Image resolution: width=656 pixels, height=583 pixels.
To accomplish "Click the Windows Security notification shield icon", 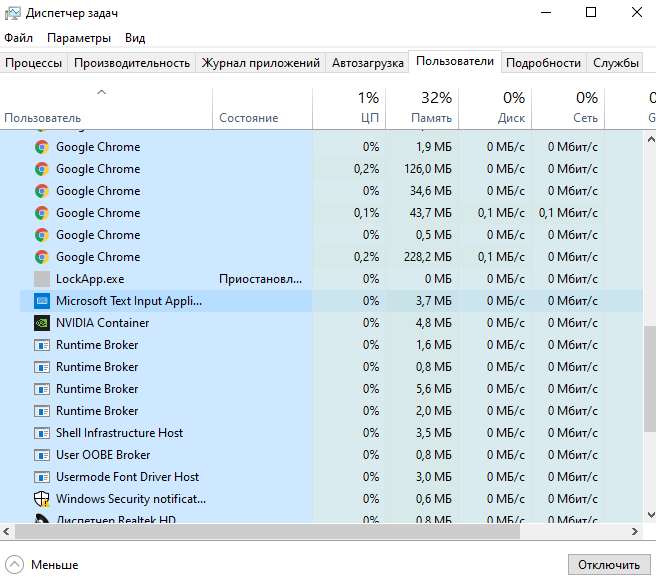I will point(42,499).
